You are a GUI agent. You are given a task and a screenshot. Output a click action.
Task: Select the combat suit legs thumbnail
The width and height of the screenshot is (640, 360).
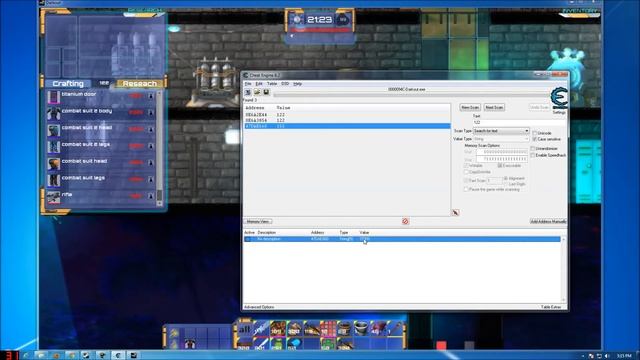tap(53, 180)
